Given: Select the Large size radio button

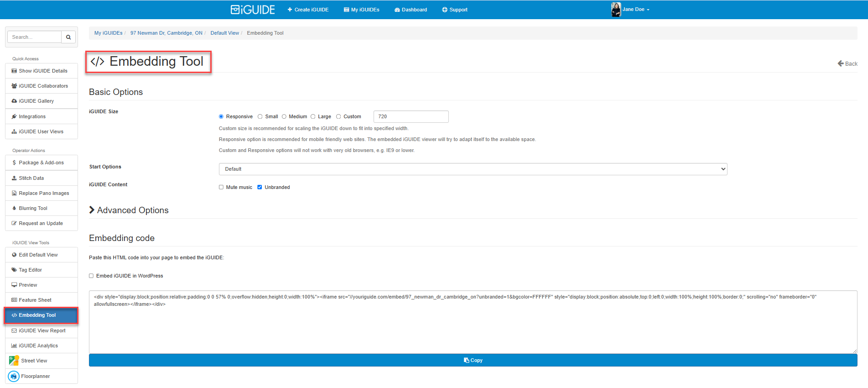Looking at the screenshot, I should [313, 116].
